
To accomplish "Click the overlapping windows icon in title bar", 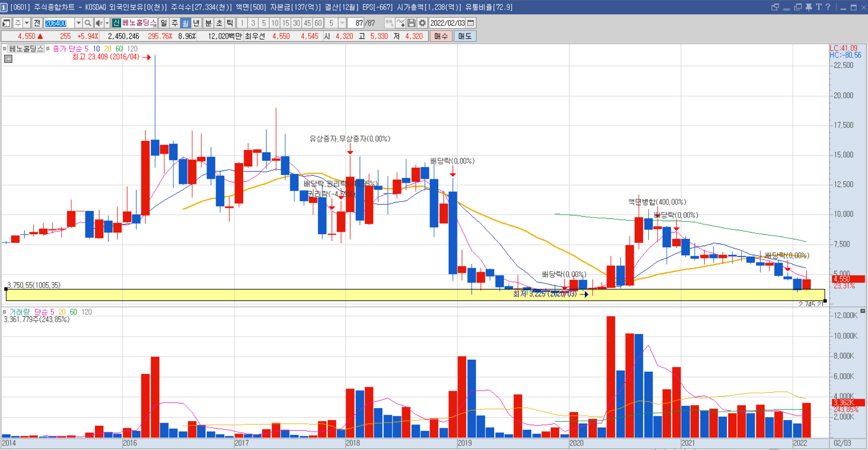I will pos(775,7).
